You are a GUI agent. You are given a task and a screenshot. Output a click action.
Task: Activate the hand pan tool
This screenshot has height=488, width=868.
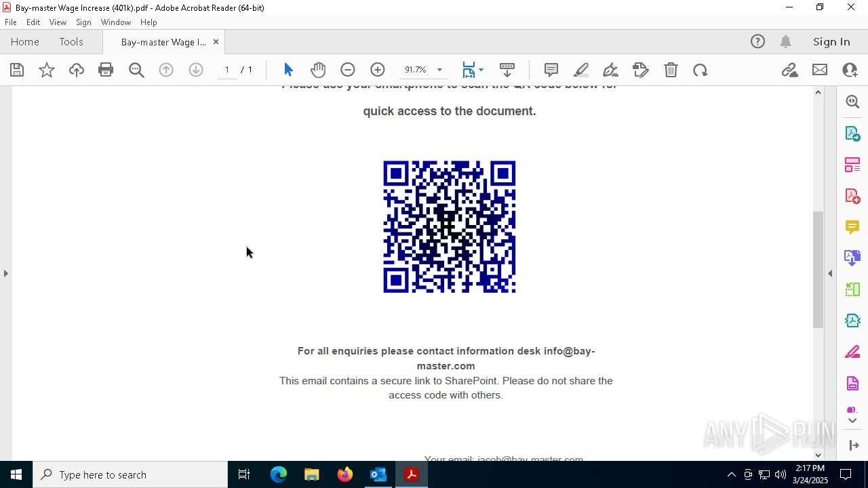(318, 70)
